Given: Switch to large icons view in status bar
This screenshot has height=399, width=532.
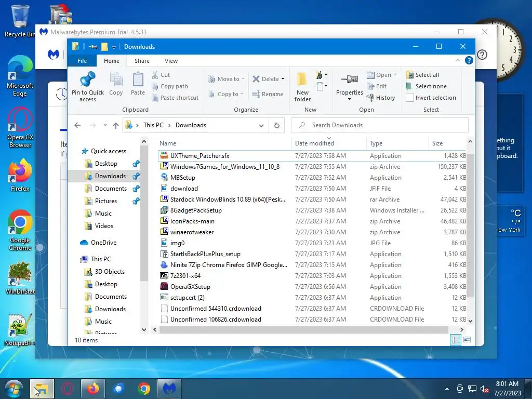Looking at the screenshot, I should pyautogui.click(x=467, y=340).
